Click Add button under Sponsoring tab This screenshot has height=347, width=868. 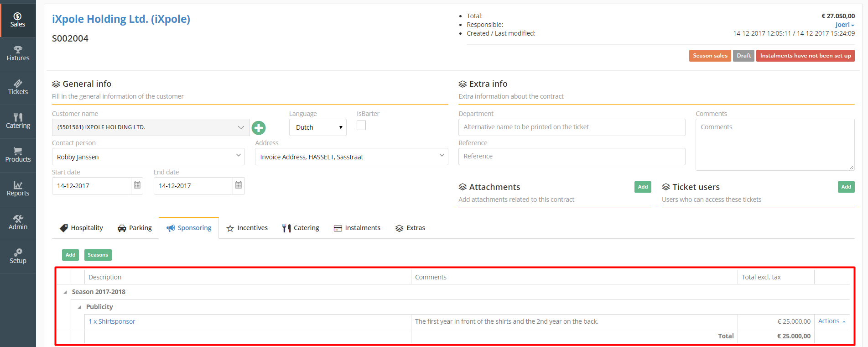tap(70, 255)
